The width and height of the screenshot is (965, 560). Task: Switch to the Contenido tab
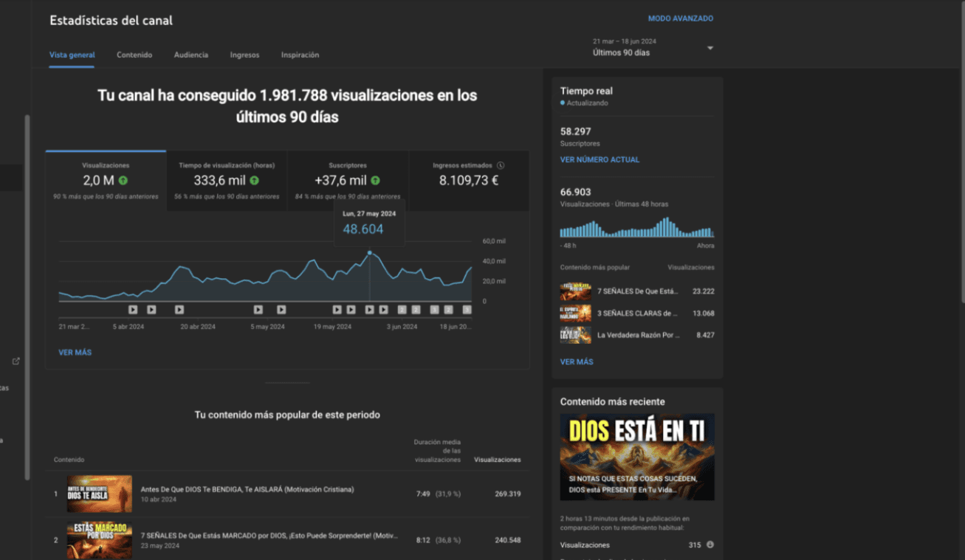click(134, 55)
